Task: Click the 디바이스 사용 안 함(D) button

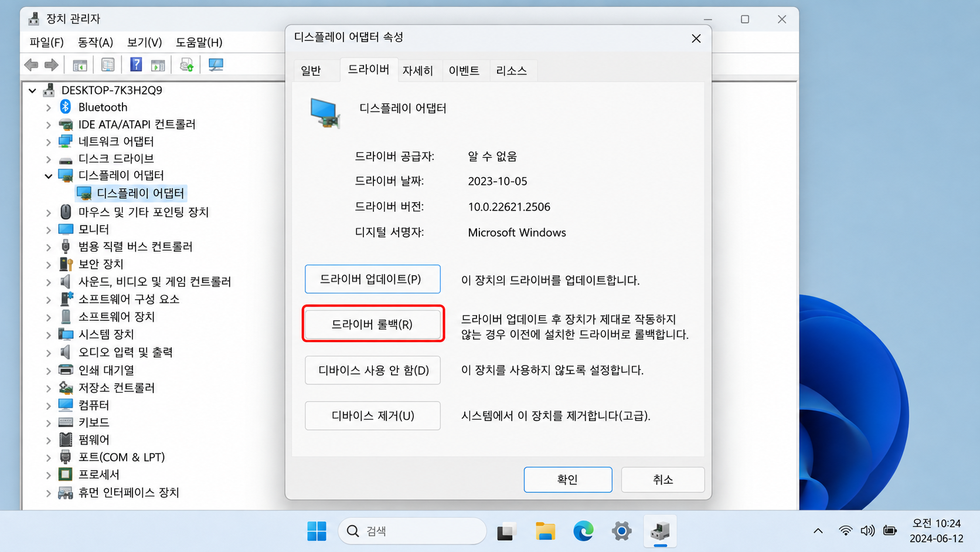Action: pyautogui.click(x=372, y=370)
